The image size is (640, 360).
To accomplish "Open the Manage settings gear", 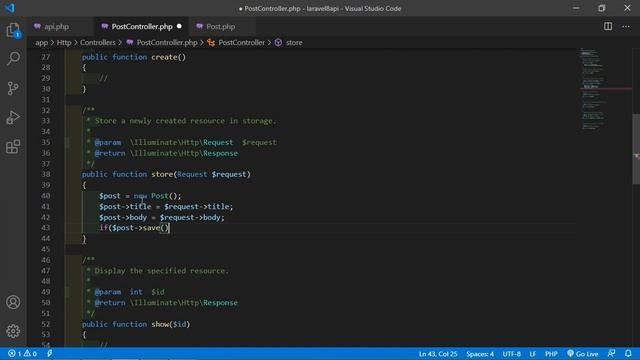I will point(13,331).
